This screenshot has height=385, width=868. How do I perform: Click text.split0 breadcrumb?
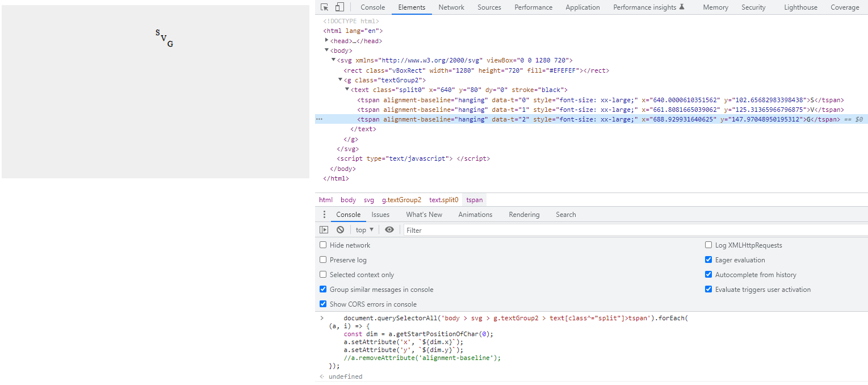443,200
